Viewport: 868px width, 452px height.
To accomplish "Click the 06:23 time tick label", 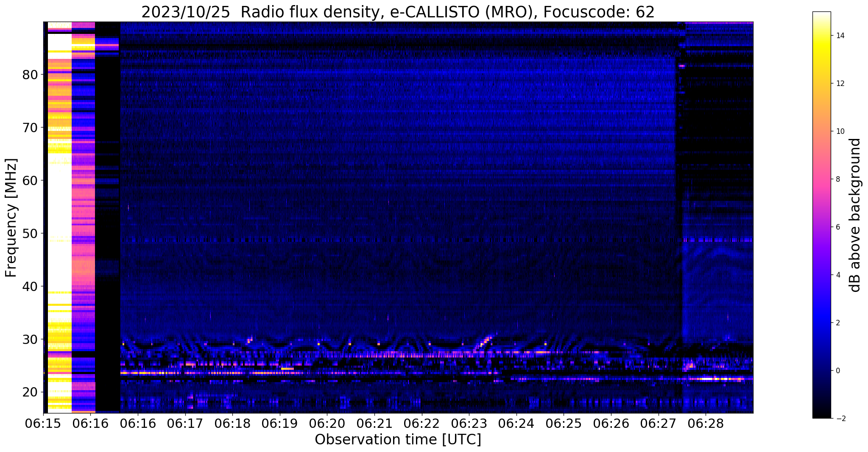I will (469, 423).
